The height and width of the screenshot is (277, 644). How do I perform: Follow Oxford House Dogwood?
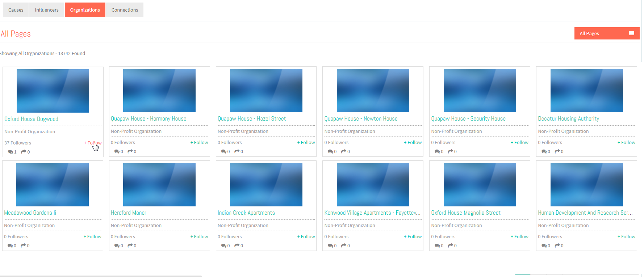point(93,143)
